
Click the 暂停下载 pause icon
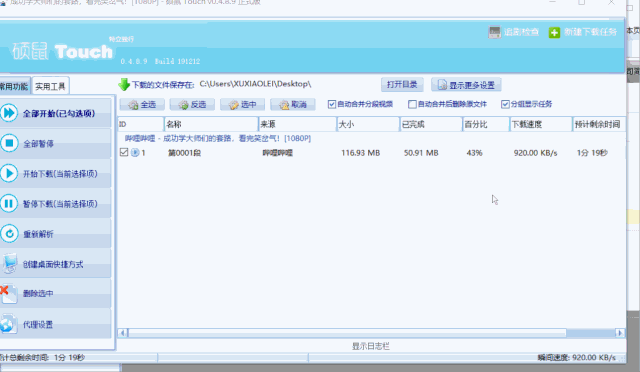[x=9, y=203]
